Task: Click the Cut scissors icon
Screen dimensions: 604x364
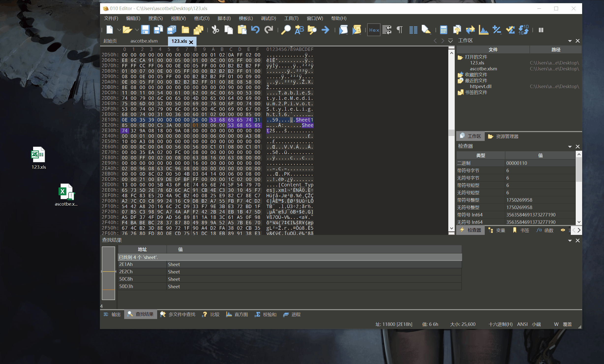Action: 215,30
